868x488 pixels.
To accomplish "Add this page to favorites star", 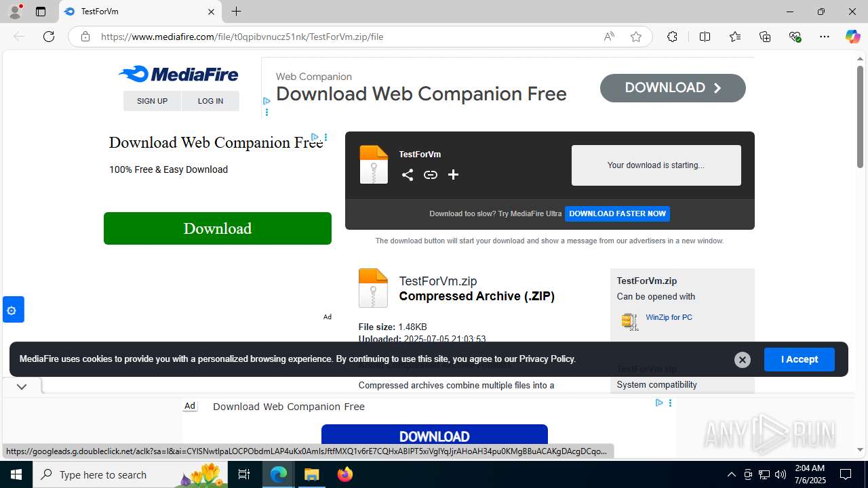I will click(x=636, y=37).
